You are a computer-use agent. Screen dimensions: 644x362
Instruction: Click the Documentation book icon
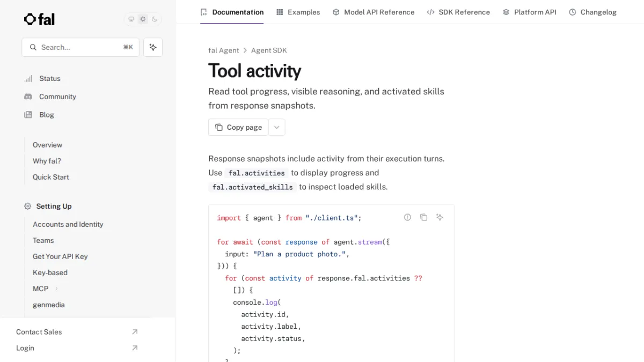click(x=203, y=12)
